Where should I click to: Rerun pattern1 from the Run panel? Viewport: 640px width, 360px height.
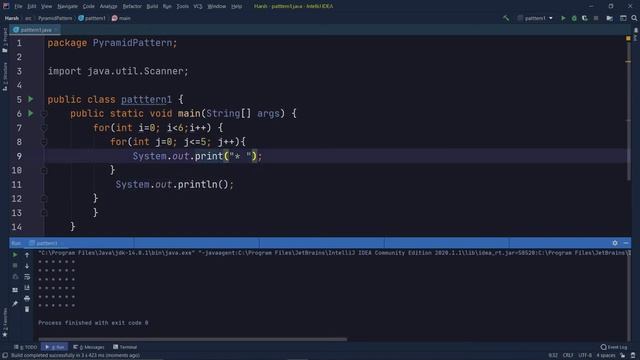pyautogui.click(x=15, y=255)
